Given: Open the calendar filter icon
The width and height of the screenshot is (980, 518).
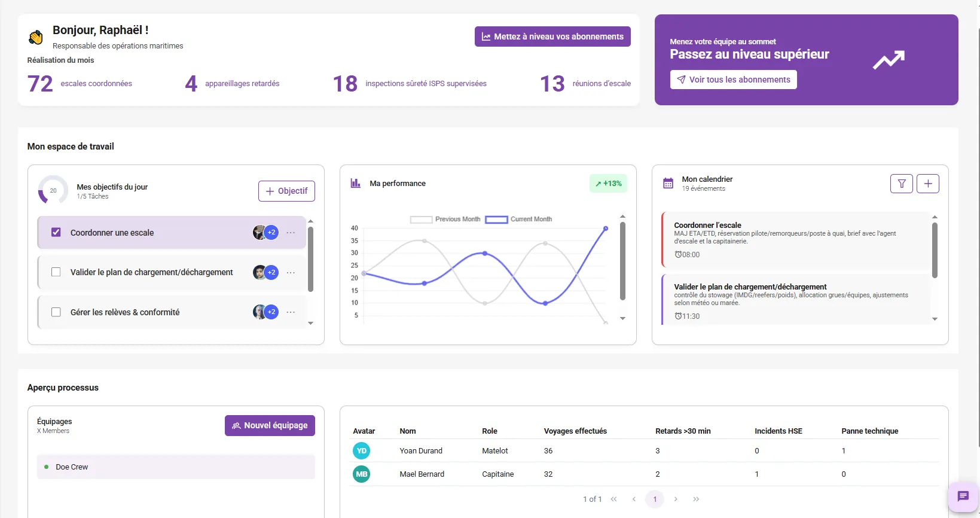Looking at the screenshot, I should coord(901,184).
